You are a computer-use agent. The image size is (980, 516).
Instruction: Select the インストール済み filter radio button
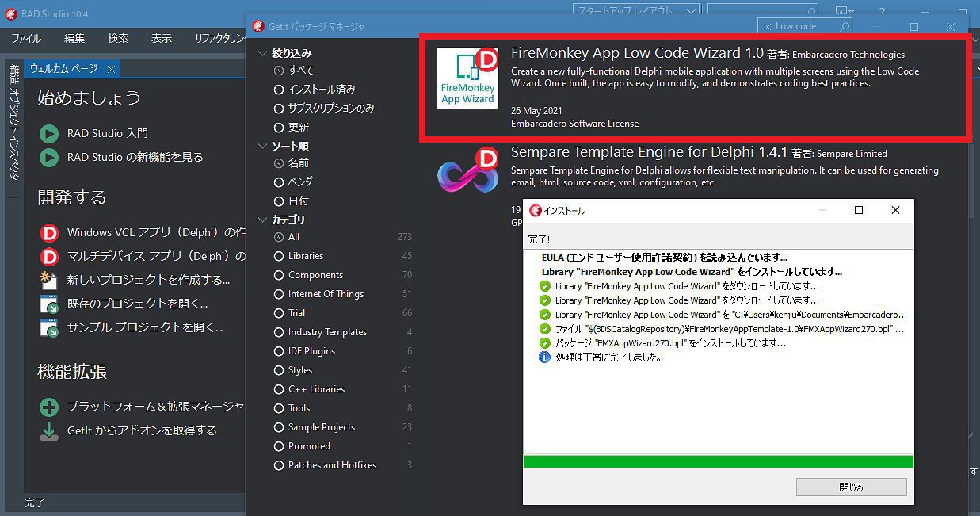coord(278,89)
